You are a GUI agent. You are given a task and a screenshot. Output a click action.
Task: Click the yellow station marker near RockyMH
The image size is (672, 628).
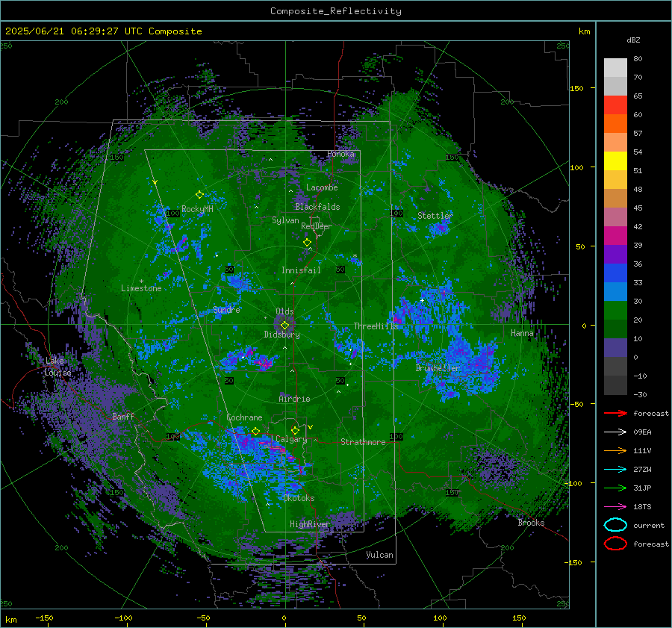(x=199, y=195)
